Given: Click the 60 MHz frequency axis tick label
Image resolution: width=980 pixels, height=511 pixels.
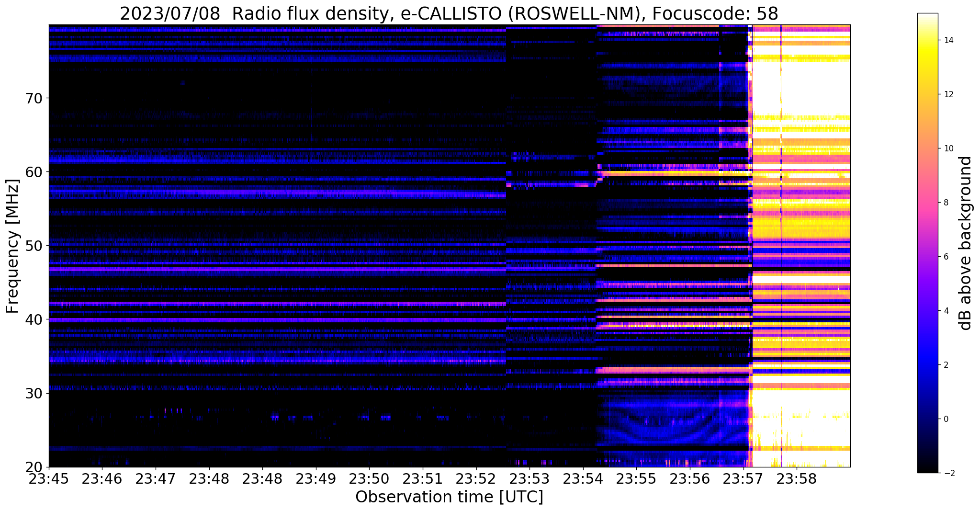Looking at the screenshot, I should (x=33, y=172).
